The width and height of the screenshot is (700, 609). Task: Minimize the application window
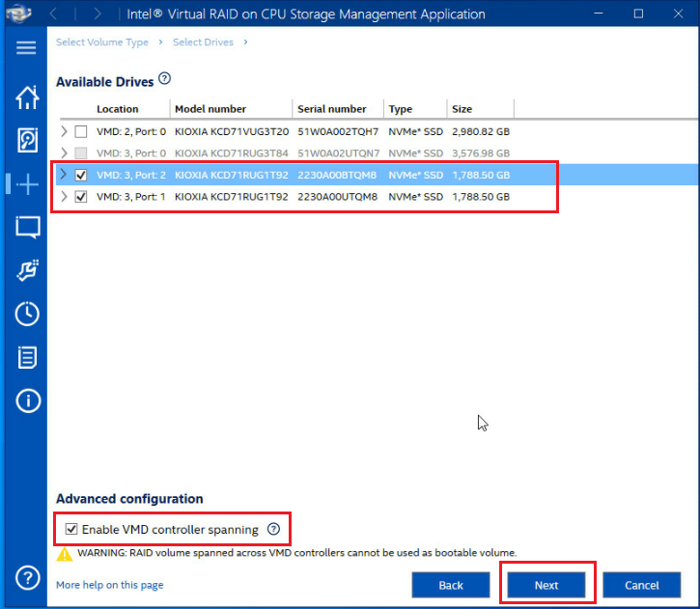[599, 14]
